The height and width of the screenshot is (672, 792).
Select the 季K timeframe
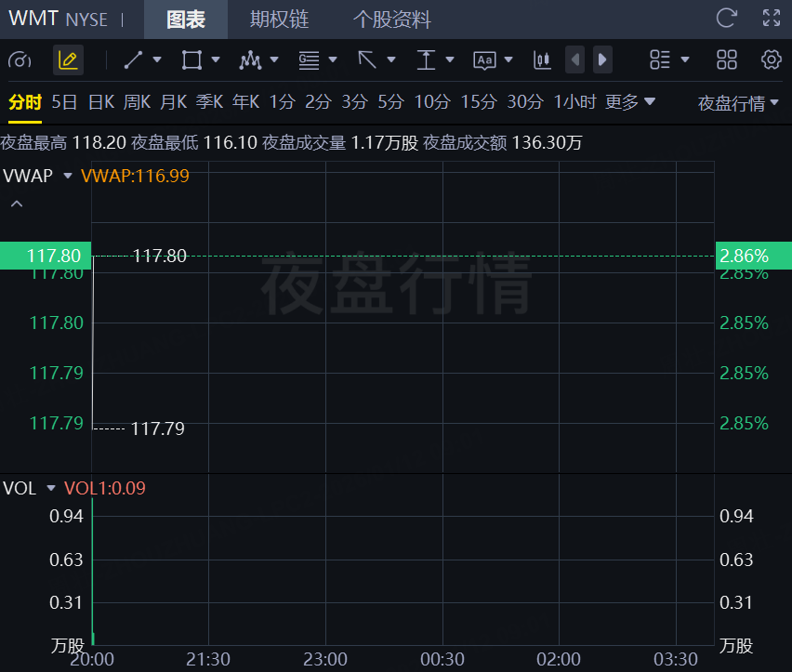[x=209, y=102]
